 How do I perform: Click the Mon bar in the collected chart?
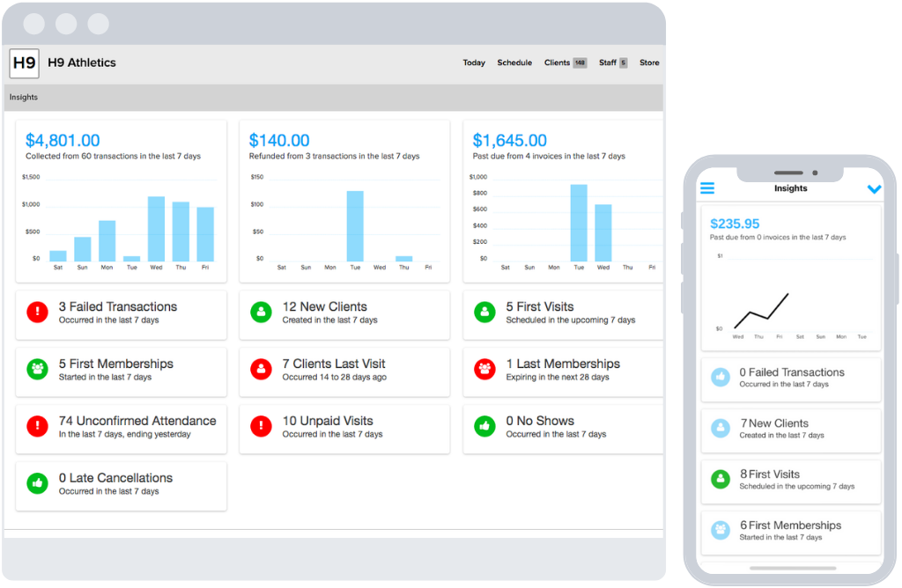(107, 241)
